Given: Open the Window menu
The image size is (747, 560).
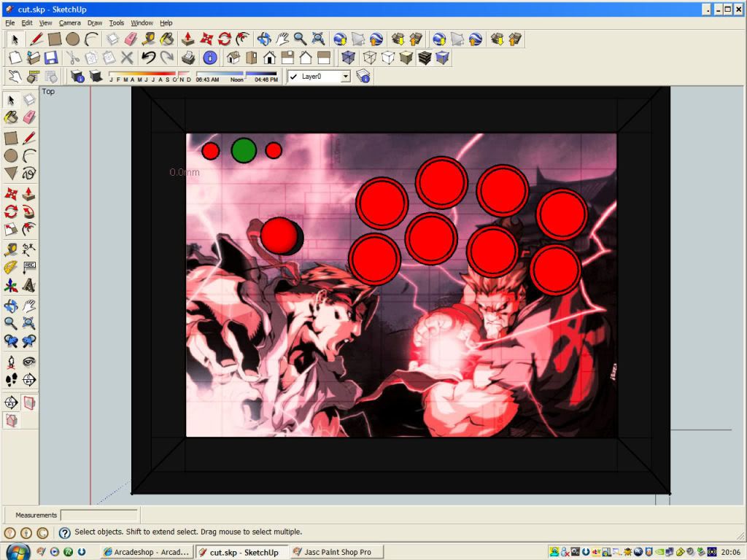Looking at the screenshot, I should point(142,23).
